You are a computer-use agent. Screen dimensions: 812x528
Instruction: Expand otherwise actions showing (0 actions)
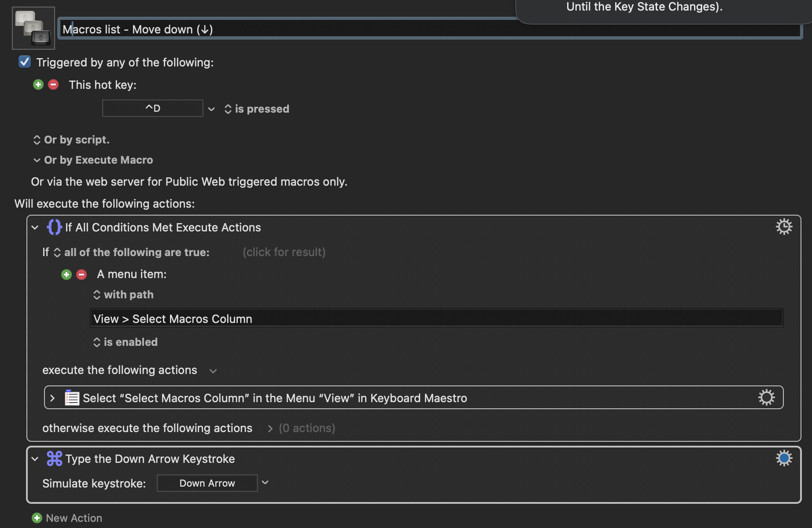click(x=270, y=429)
